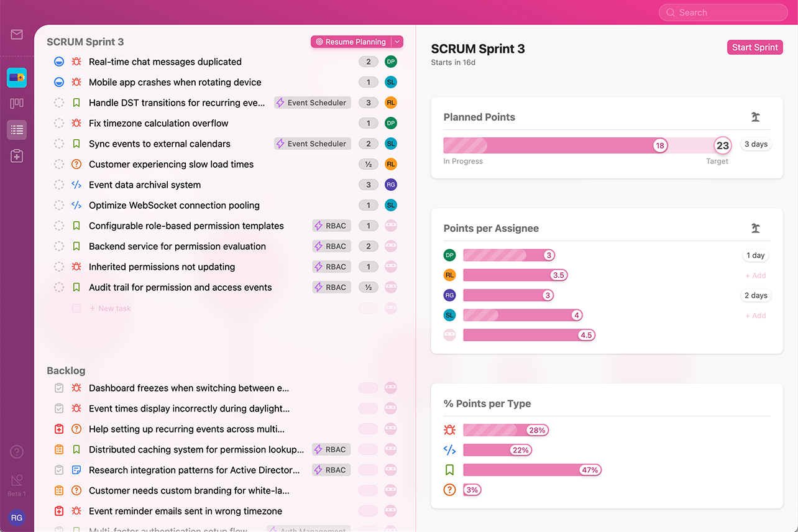The width and height of the screenshot is (798, 532).
Task: Add time off for RL assignee
Action: (756, 275)
